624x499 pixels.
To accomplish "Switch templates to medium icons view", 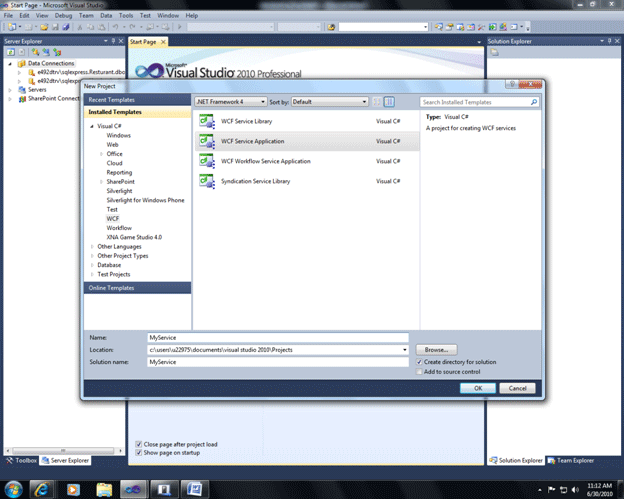I will [x=389, y=102].
